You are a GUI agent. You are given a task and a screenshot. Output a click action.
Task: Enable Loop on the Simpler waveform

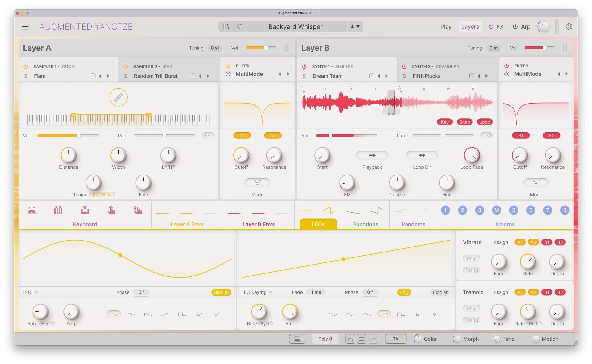(x=485, y=122)
